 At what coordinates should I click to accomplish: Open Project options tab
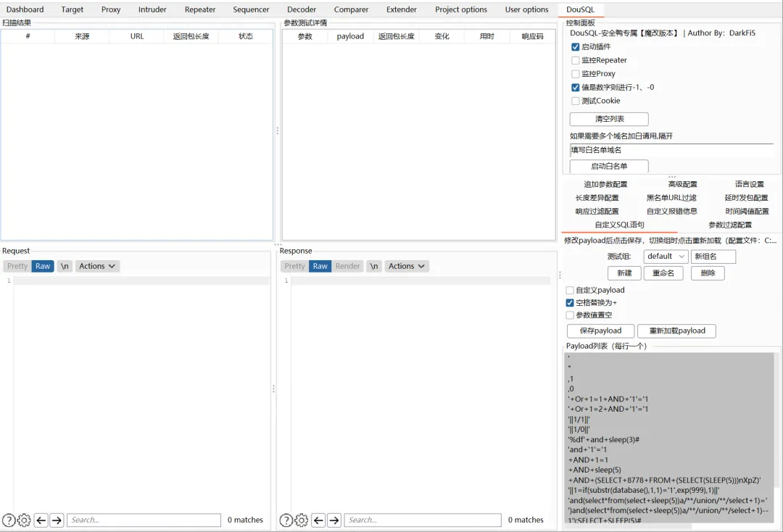[x=461, y=9]
